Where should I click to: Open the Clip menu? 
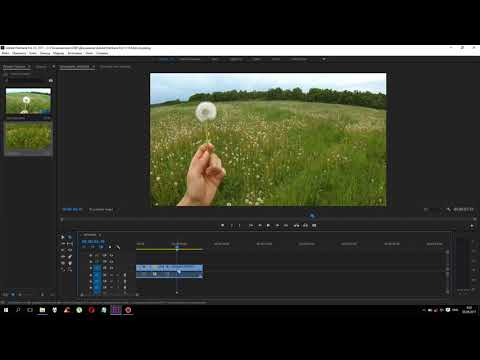[33, 53]
